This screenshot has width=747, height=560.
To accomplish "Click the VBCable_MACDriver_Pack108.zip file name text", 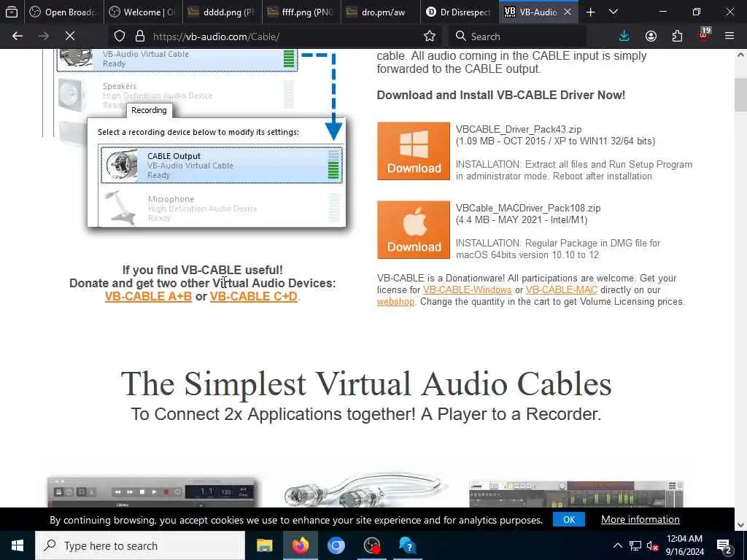I will (x=528, y=208).
